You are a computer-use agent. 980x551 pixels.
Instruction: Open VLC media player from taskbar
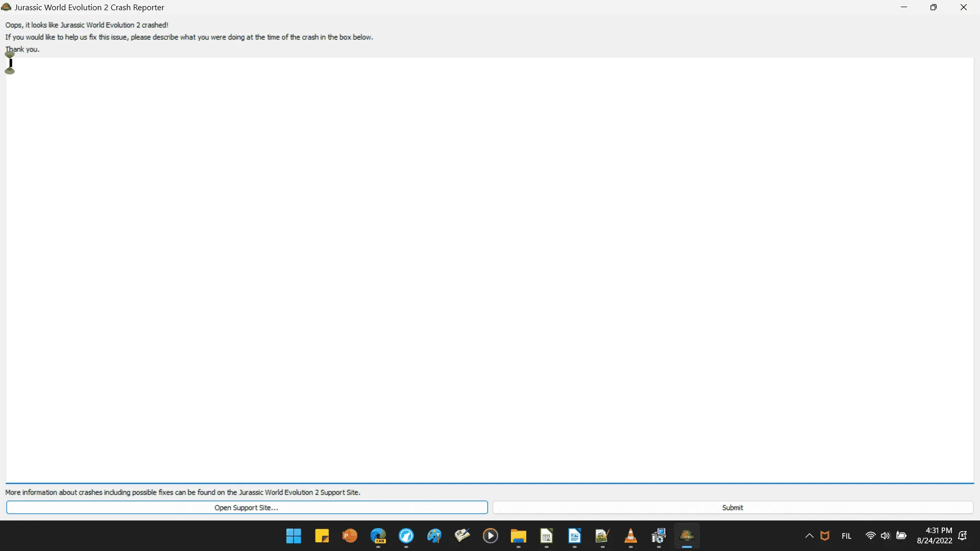point(631,536)
